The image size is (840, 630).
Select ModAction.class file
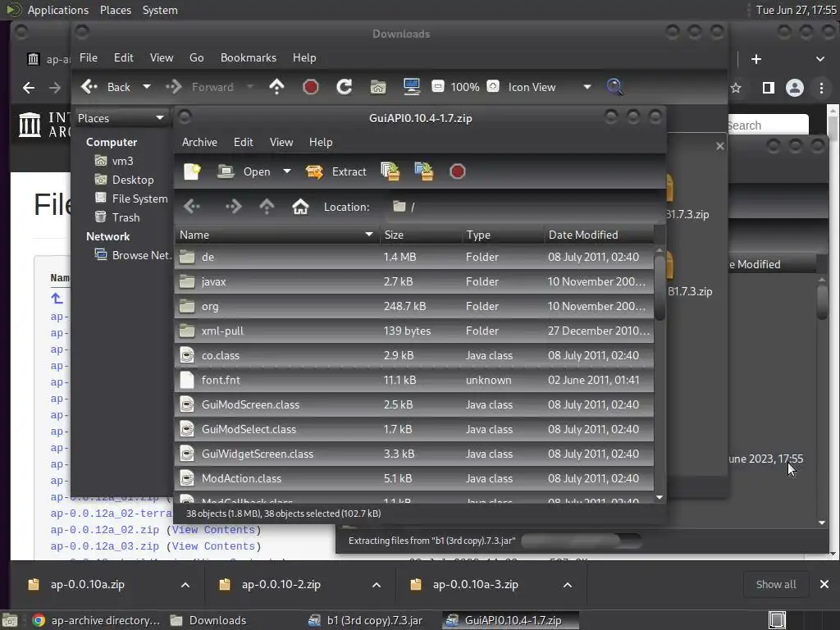pyautogui.click(x=413, y=479)
